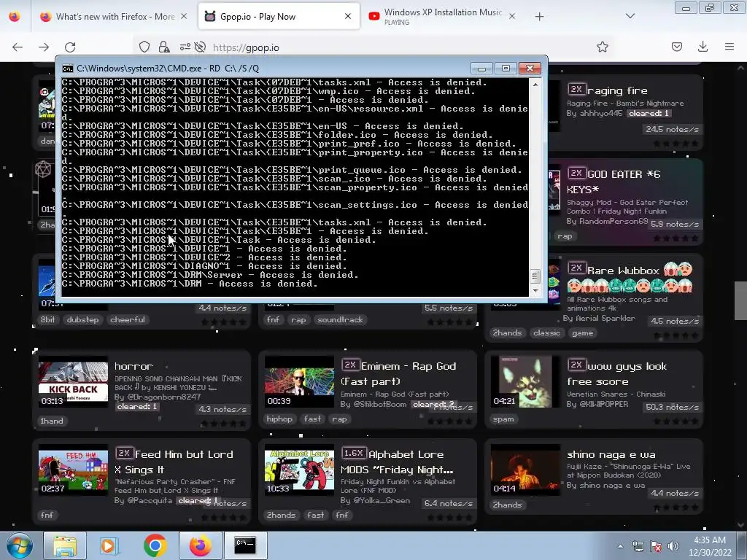Open Eminem - Rap God song thumbnail
The image size is (747, 560).
click(x=299, y=382)
